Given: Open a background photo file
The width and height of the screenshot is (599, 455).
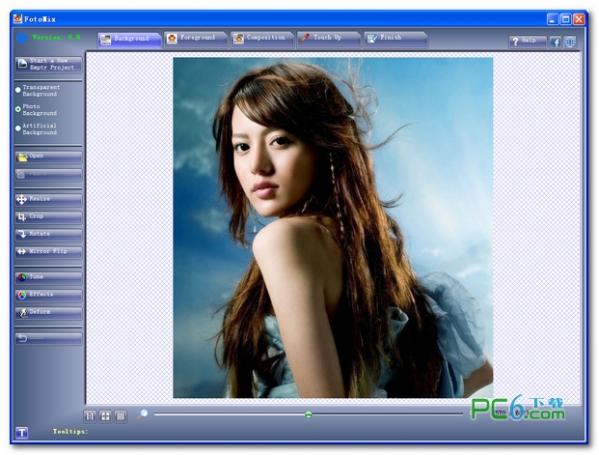Looking at the screenshot, I should click(49, 157).
